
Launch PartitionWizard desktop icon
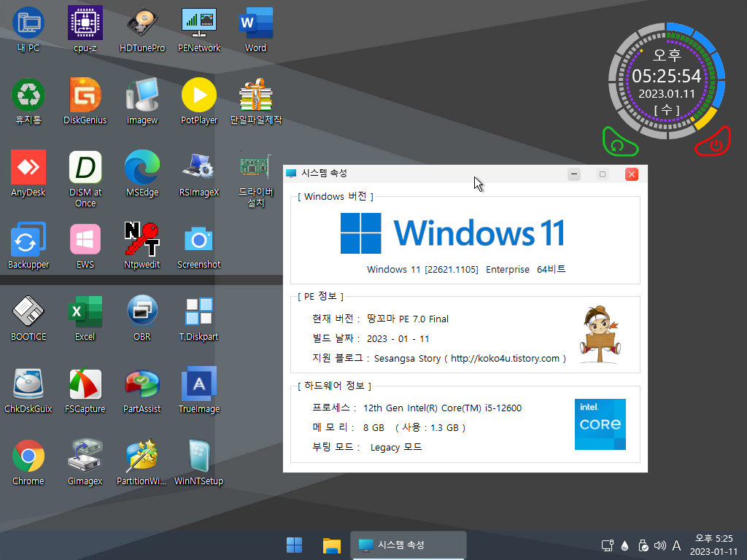click(x=142, y=462)
